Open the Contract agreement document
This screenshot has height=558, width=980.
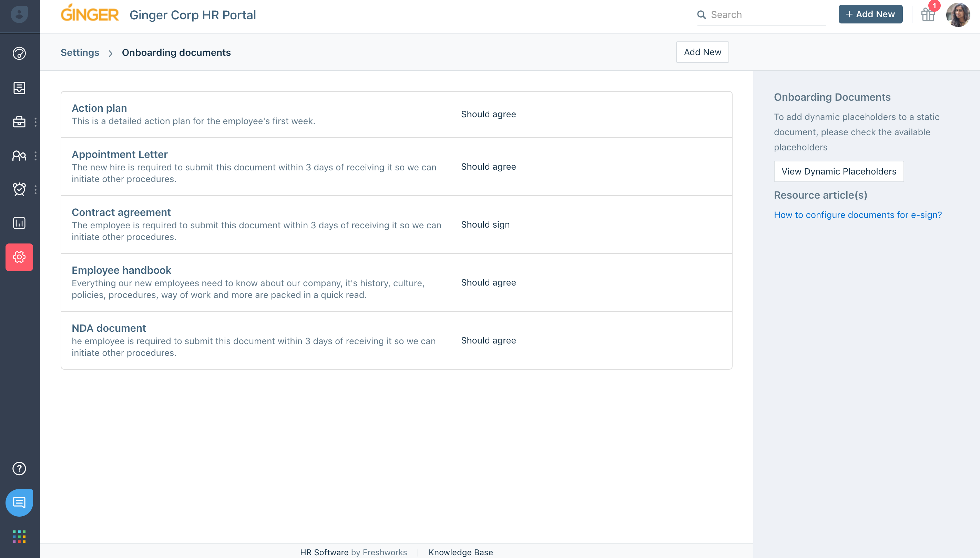pyautogui.click(x=121, y=212)
